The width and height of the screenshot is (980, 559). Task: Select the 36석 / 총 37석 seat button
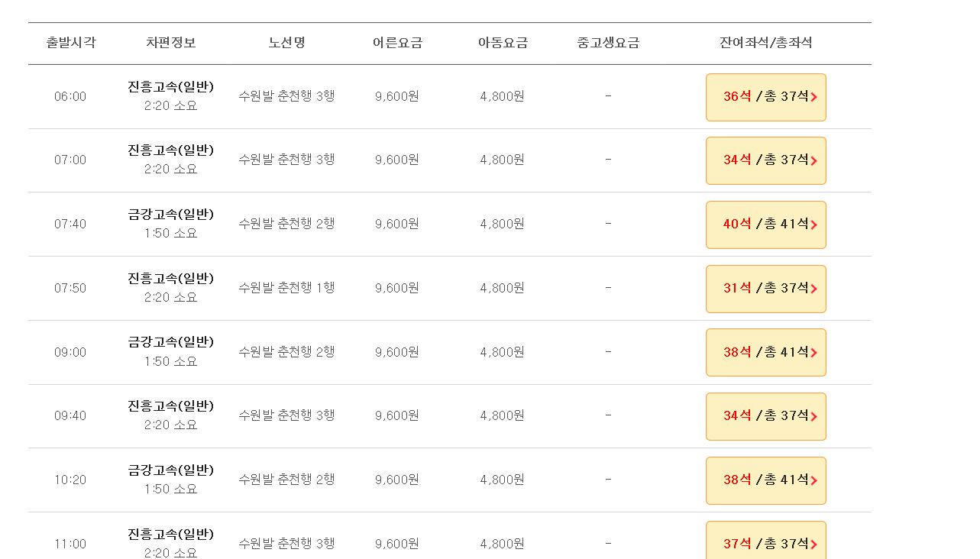[765, 97]
